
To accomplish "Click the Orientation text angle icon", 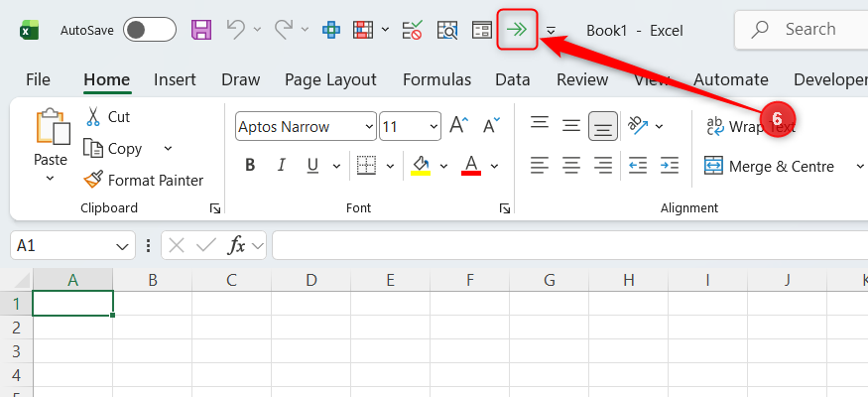I will click(x=637, y=126).
